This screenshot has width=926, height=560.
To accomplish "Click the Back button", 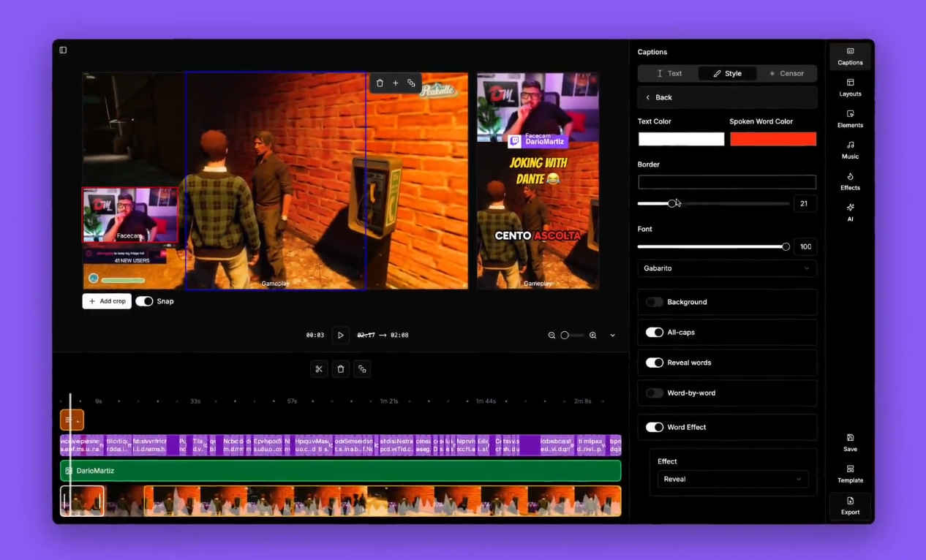I will 658,97.
